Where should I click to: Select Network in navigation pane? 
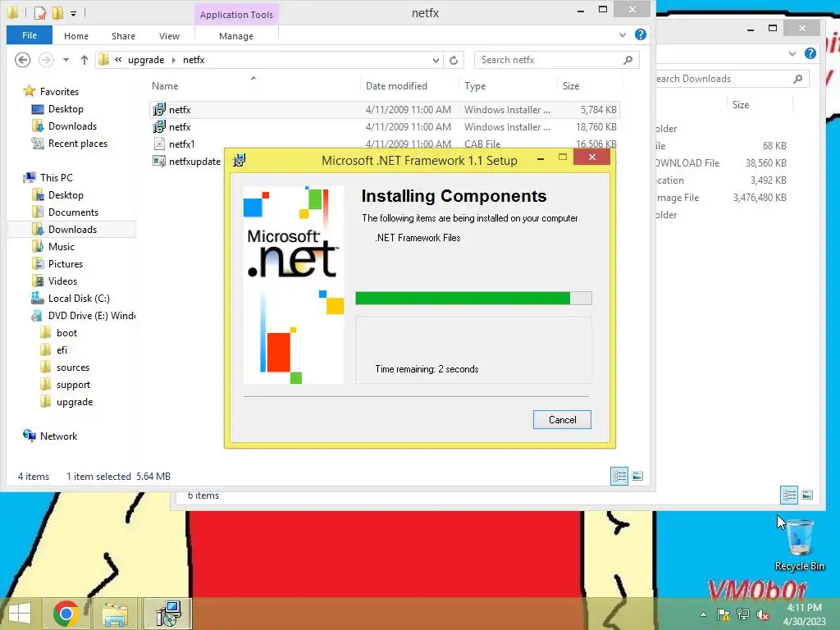58,436
